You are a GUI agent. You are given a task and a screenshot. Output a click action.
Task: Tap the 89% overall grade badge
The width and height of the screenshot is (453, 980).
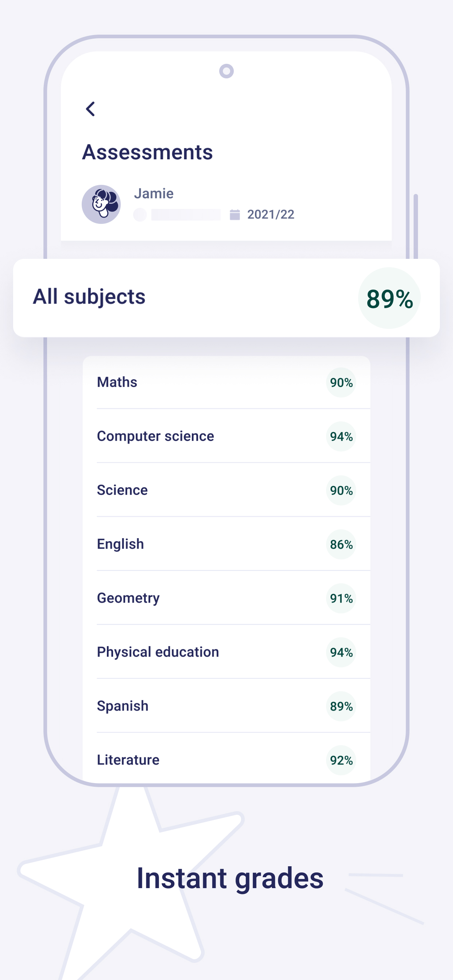(x=389, y=298)
